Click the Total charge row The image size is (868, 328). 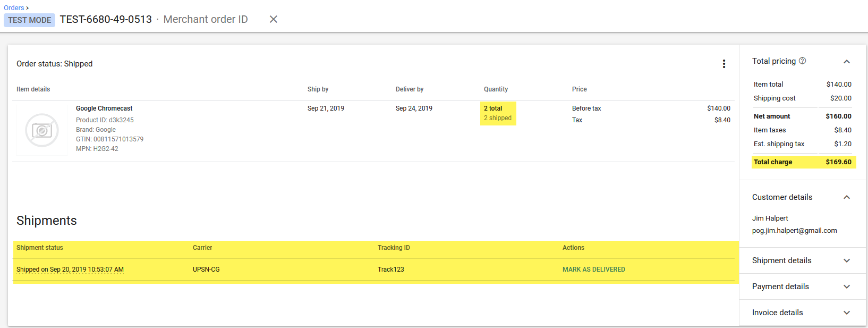(x=803, y=162)
